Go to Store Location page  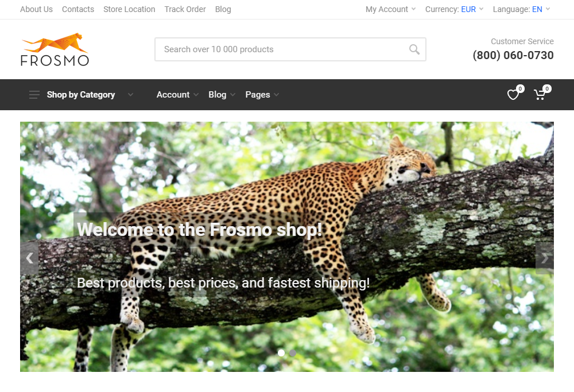(x=129, y=9)
